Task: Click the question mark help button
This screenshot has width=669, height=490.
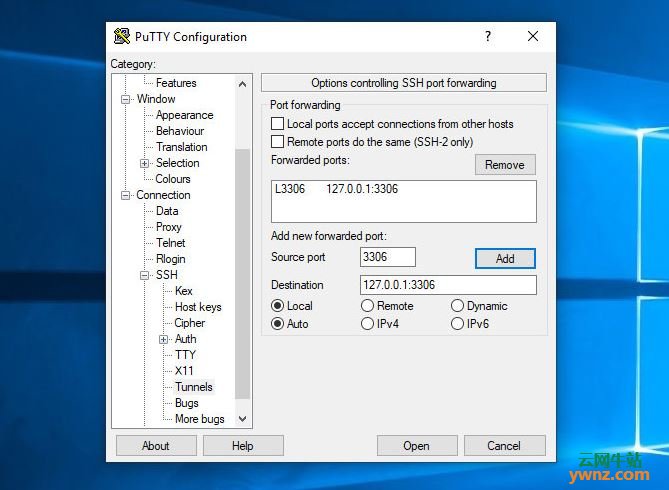Action: (488, 36)
